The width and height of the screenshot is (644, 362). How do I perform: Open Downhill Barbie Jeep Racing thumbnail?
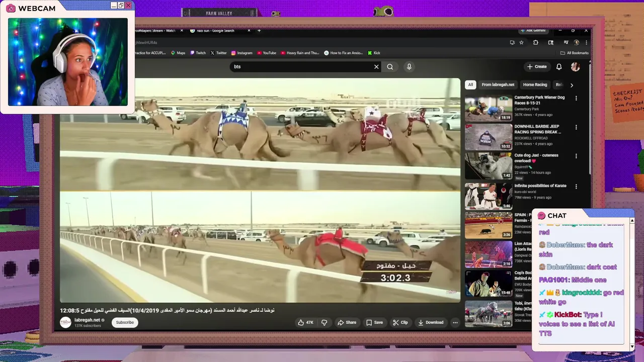coord(488,137)
